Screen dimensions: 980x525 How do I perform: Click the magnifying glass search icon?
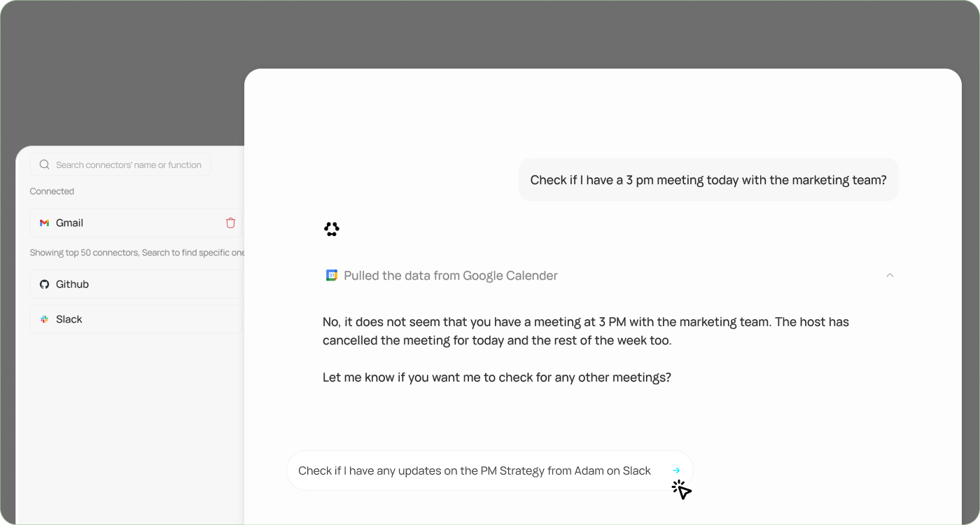(44, 164)
